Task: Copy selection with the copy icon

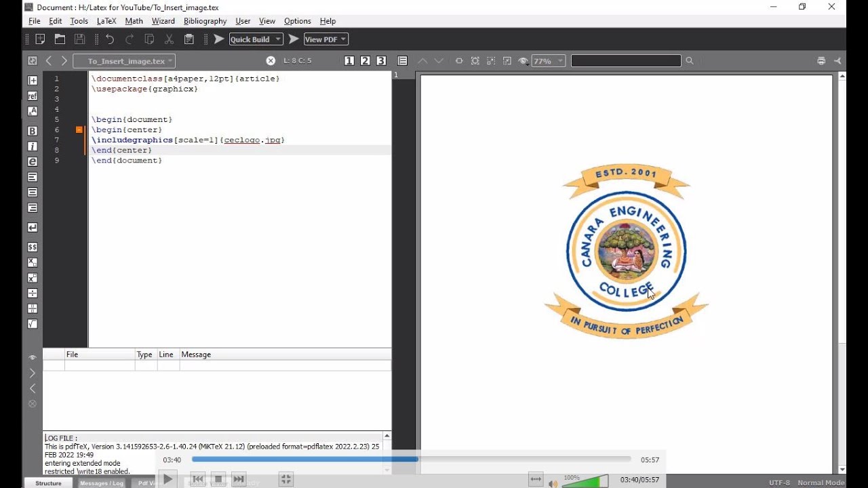Action: [x=149, y=39]
